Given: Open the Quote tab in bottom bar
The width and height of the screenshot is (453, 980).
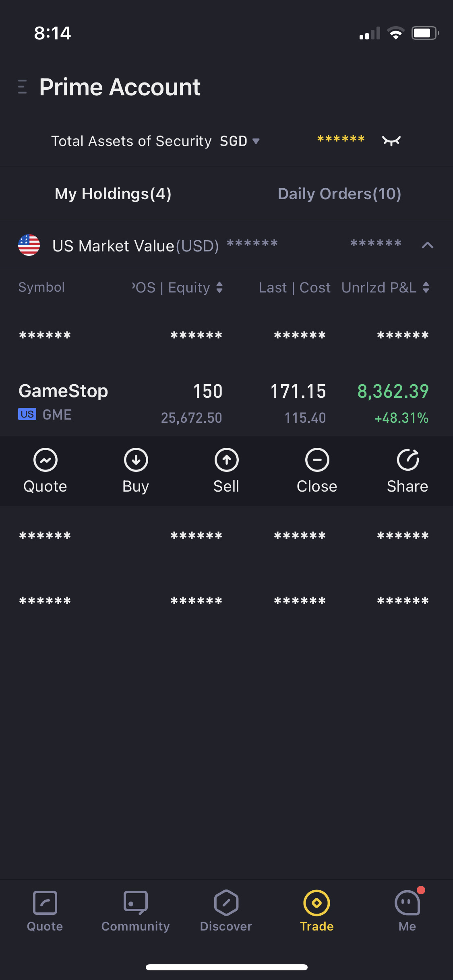Looking at the screenshot, I should click(x=45, y=911).
